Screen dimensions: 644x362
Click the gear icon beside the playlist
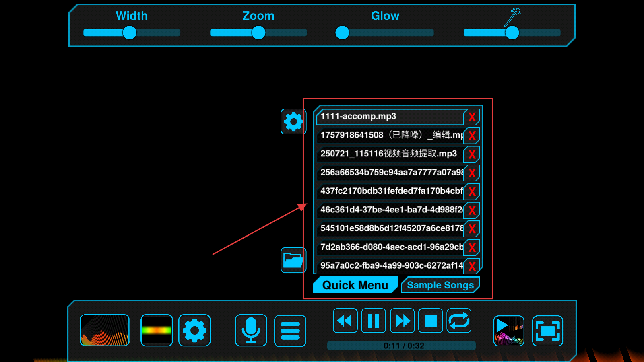click(293, 121)
